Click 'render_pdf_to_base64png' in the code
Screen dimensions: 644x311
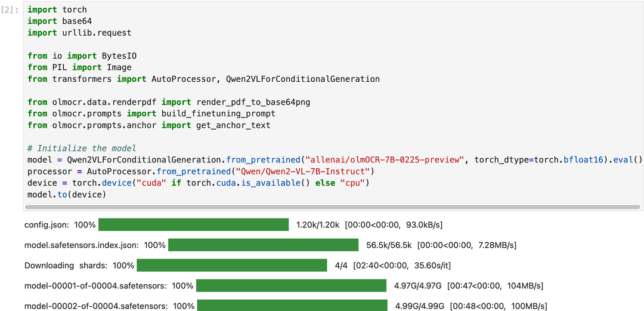[x=253, y=102]
